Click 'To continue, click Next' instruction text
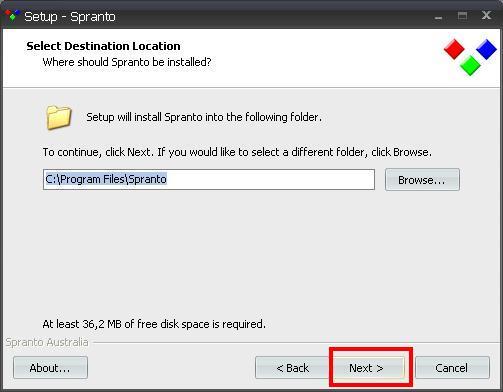 (x=237, y=152)
